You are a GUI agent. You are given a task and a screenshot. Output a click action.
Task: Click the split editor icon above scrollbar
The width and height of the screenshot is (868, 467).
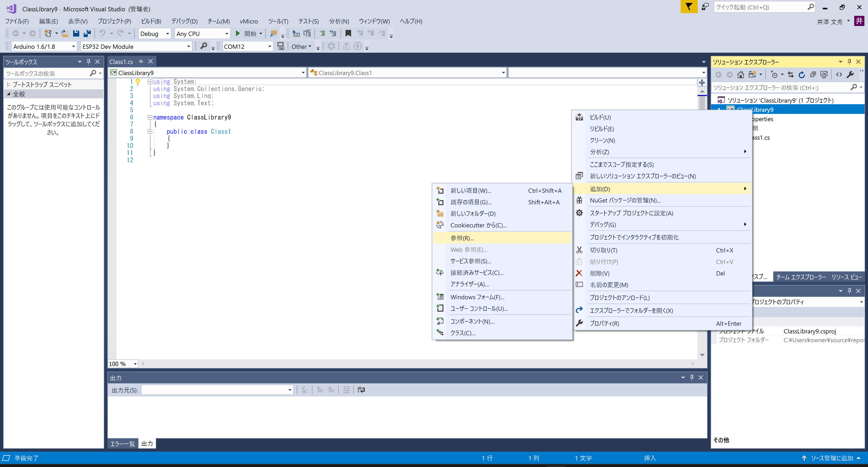pos(702,82)
